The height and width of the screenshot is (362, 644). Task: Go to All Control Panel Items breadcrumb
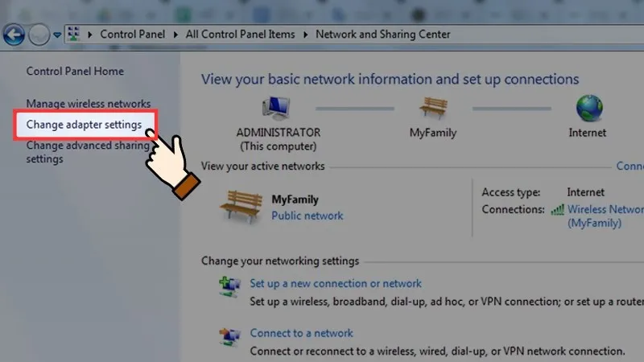[240, 35]
